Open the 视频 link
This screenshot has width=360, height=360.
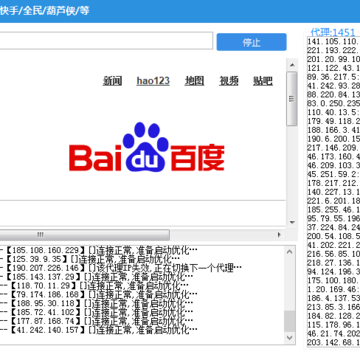[229, 81]
